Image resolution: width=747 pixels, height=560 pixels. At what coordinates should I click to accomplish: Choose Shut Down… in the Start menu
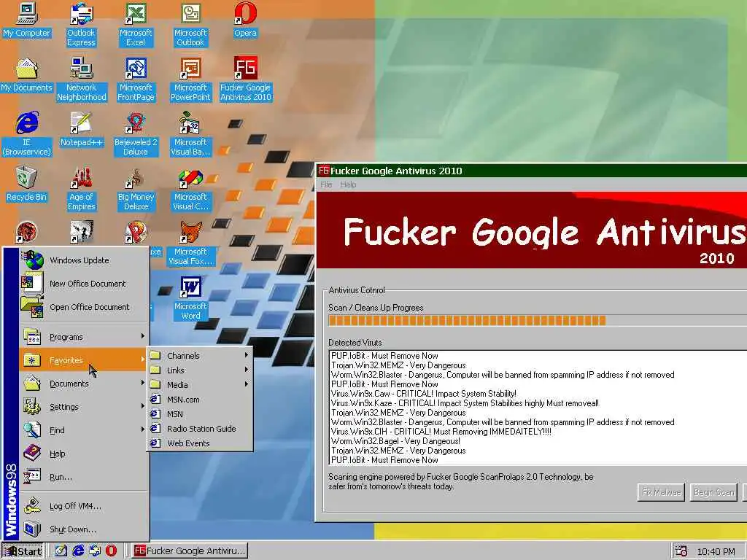84,529
